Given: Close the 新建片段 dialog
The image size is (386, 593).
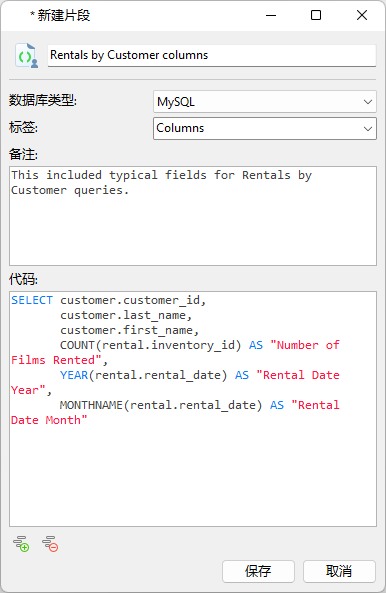Looking at the screenshot, I should coord(362,16).
